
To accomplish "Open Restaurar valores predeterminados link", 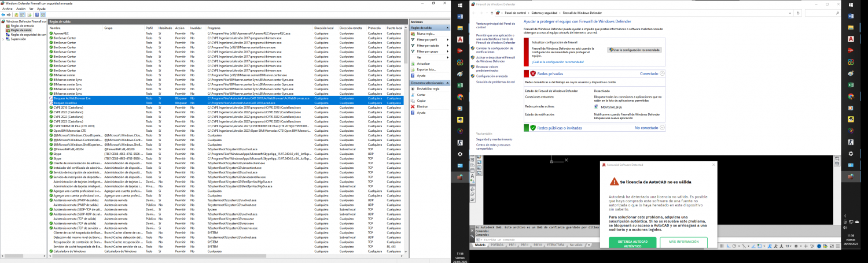I will pyautogui.click(x=487, y=68).
